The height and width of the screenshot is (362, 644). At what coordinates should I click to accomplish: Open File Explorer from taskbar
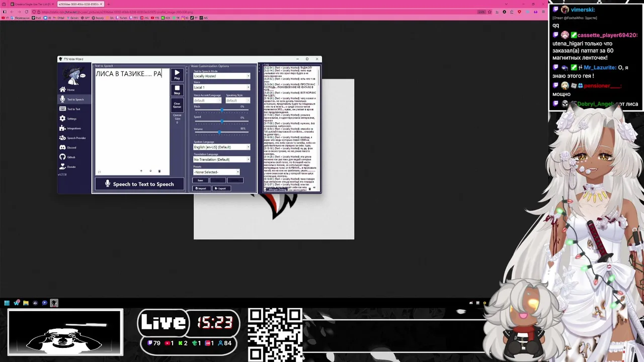click(26, 303)
